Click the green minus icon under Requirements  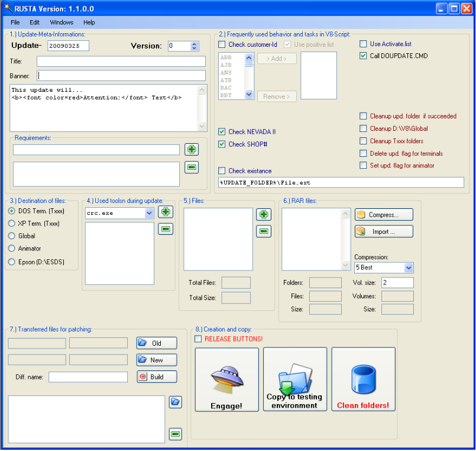click(x=192, y=167)
